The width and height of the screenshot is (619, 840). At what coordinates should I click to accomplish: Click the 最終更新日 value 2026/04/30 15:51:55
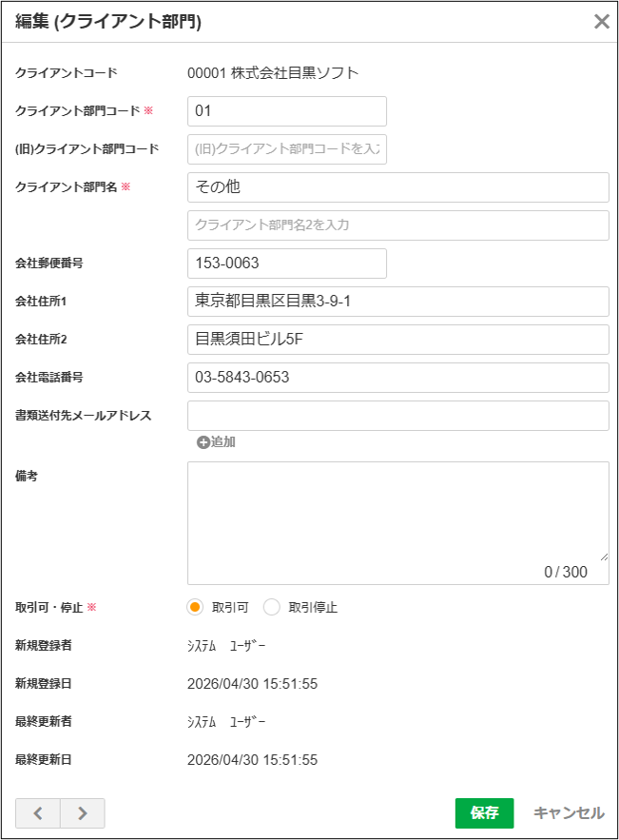coord(252,760)
